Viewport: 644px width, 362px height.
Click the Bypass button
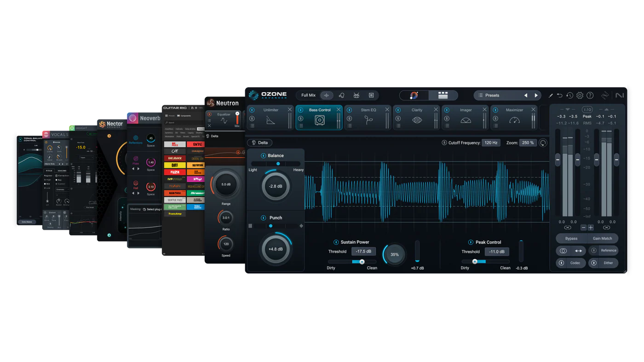click(571, 238)
